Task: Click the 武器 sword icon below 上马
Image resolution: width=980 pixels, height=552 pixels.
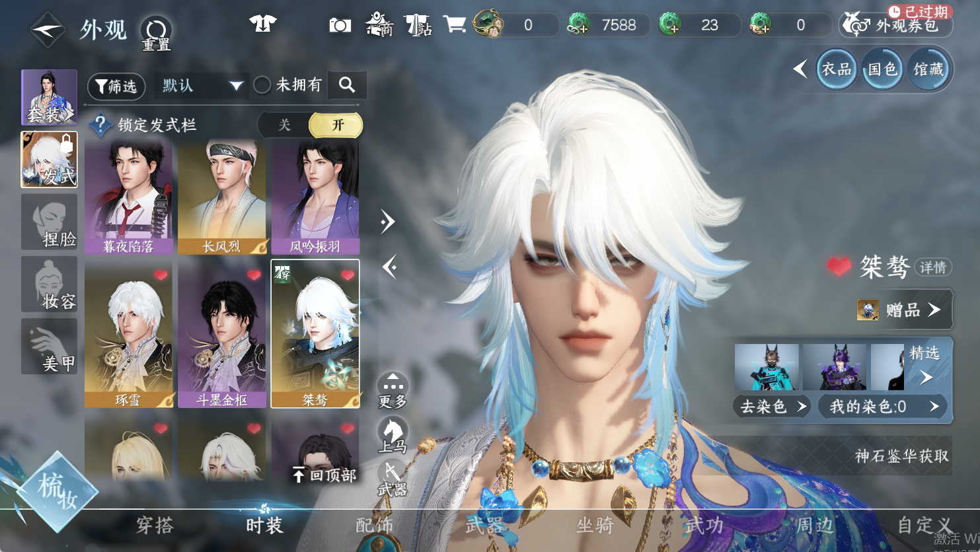Action: (393, 479)
